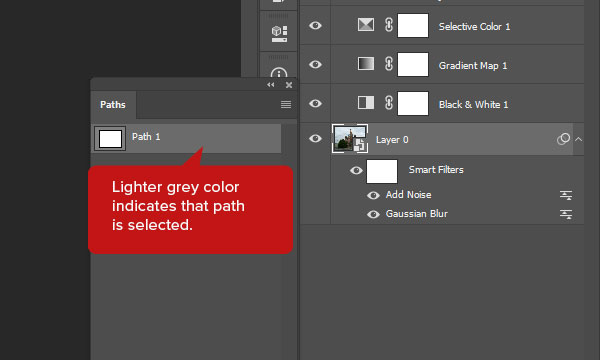Viewport: 600px width, 360px height.
Task: Select the Gradient Map 1 layer mask
Action: [x=412, y=65]
